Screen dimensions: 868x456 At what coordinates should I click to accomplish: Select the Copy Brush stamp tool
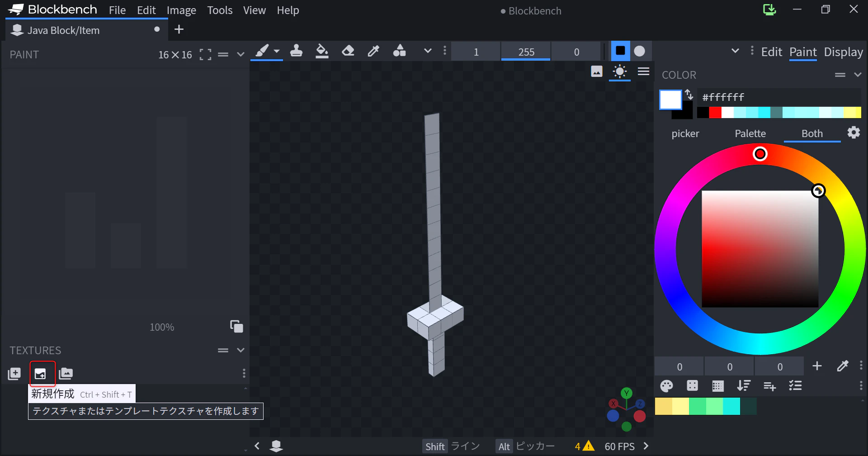[296, 51]
